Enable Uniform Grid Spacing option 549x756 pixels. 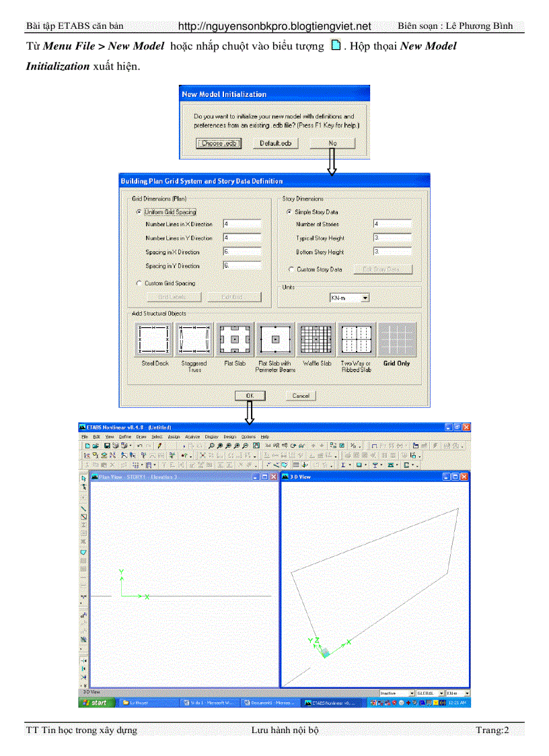tap(139, 212)
